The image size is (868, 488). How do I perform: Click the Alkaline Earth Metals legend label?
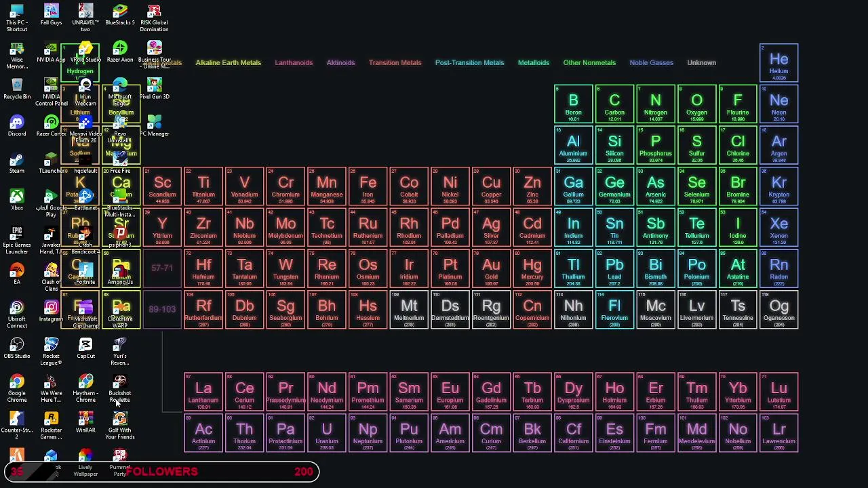pyautogui.click(x=228, y=62)
